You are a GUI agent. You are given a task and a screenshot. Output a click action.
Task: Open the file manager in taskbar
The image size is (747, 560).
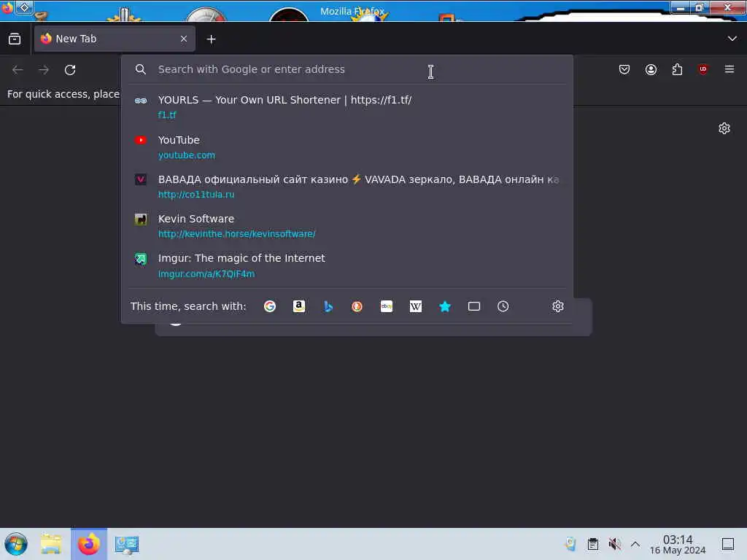[51, 544]
